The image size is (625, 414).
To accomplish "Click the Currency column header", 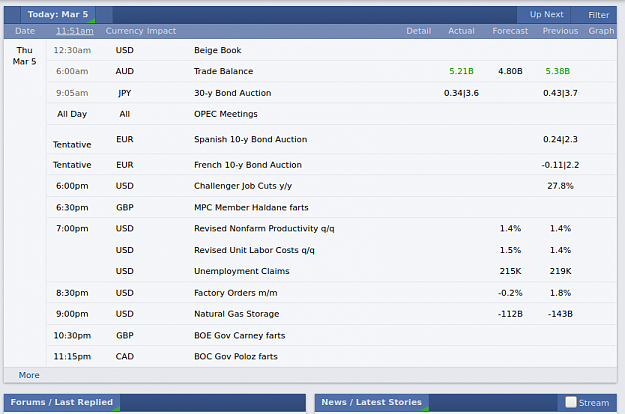I will click(124, 31).
